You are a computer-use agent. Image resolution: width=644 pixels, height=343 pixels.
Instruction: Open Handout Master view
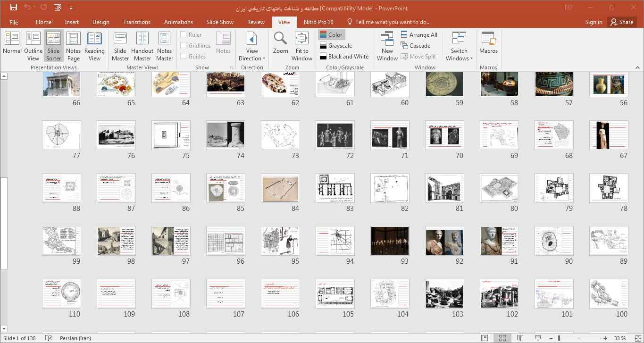pos(142,46)
